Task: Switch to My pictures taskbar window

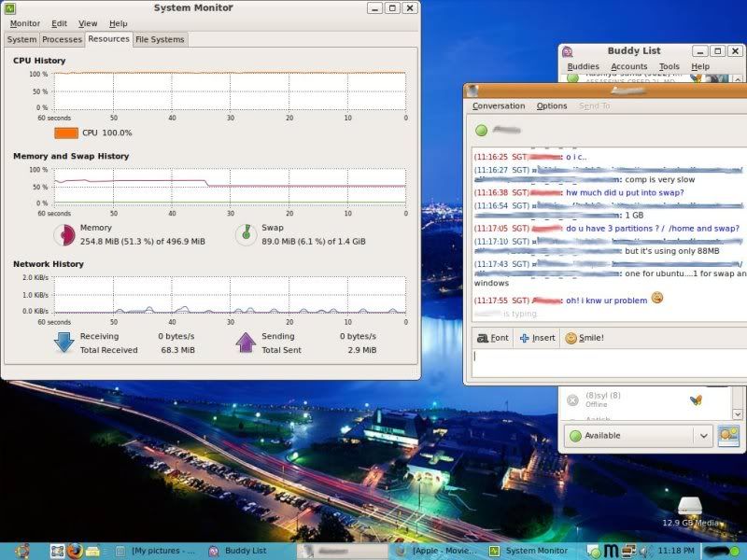Action: [156, 551]
